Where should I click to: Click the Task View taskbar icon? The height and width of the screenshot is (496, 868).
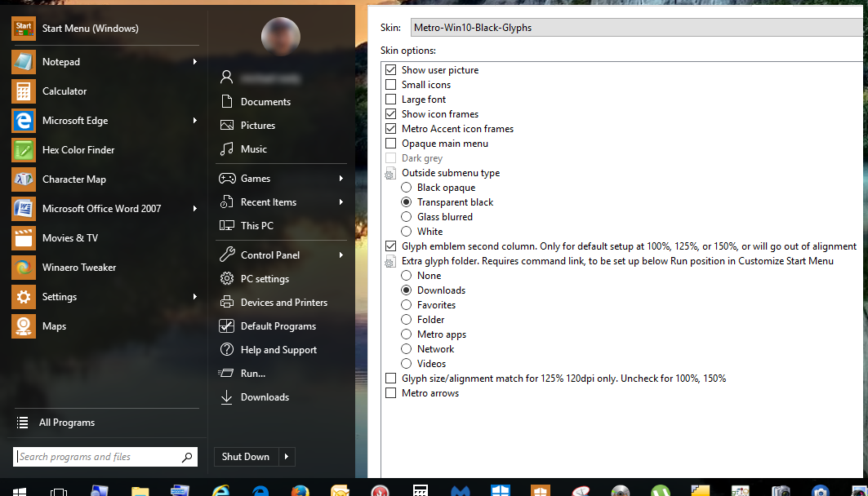(x=59, y=492)
